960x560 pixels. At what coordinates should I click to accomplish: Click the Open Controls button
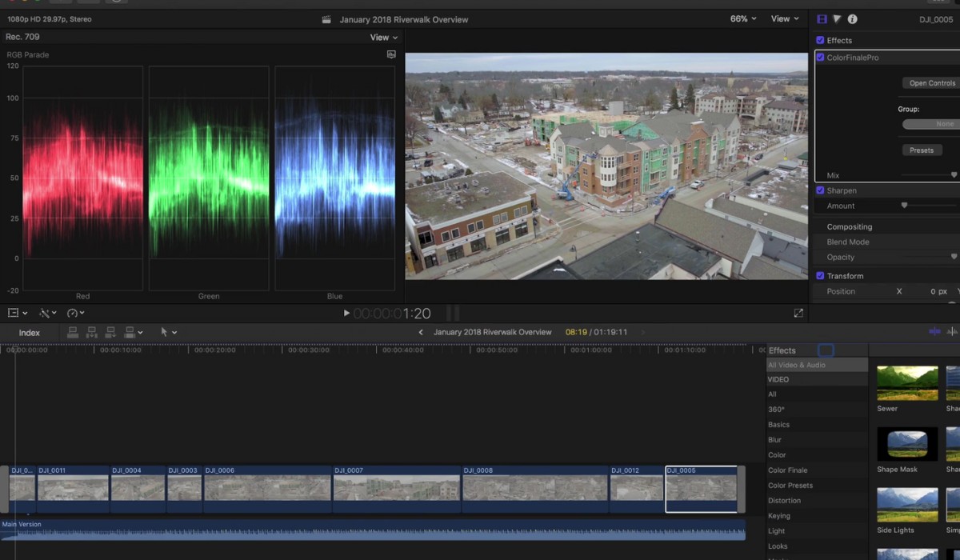coord(931,83)
